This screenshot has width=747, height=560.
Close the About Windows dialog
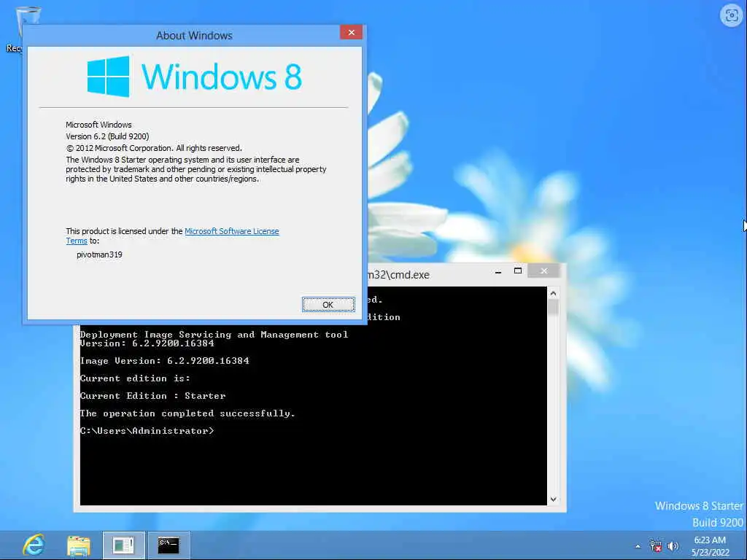[351, 32]
